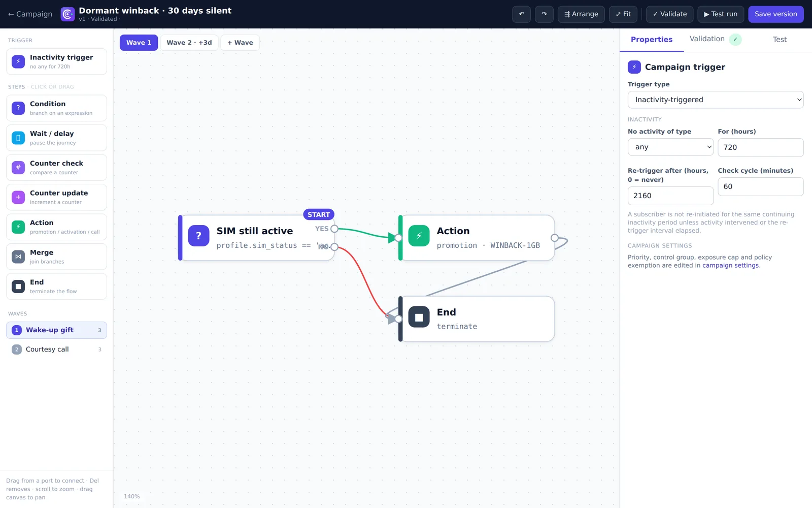812x508 pixels.
Task: Click the green lightning icon on Action node
Action: (x=419, y=236)
